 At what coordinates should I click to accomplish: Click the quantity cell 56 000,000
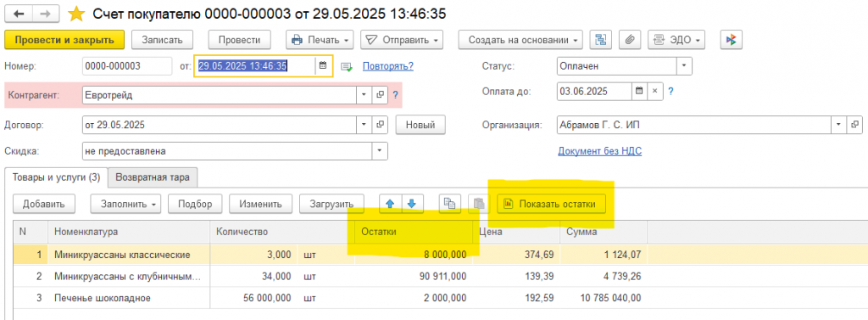click(x=254, y=298)
